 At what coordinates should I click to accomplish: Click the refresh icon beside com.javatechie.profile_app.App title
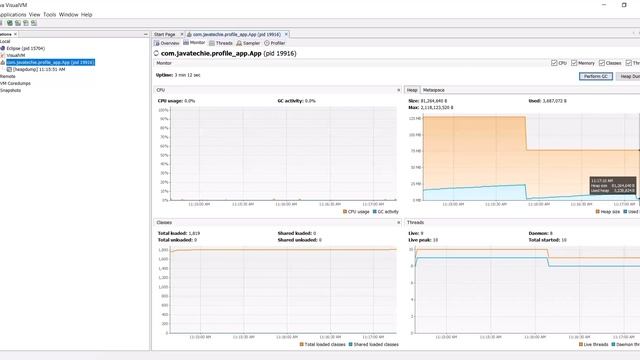click(x=156, y=53)
